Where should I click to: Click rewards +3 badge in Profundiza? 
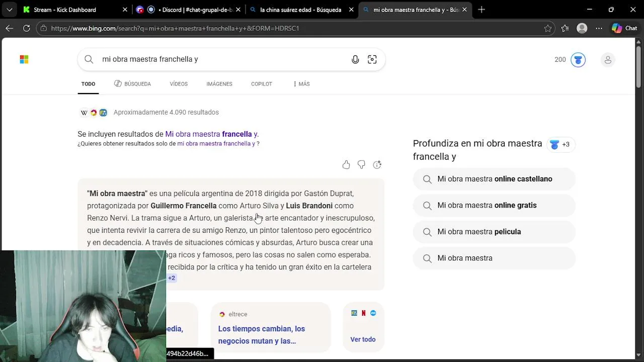click(560, 145)
